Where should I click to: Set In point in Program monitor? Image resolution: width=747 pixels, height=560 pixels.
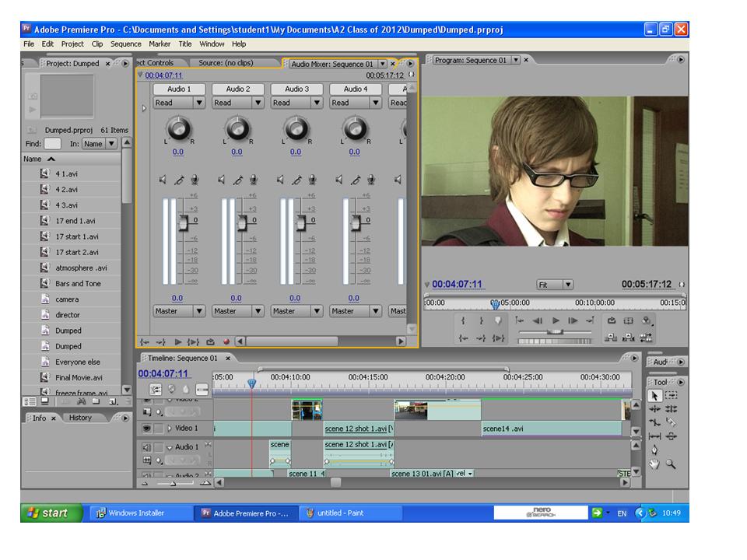(463, 321)
